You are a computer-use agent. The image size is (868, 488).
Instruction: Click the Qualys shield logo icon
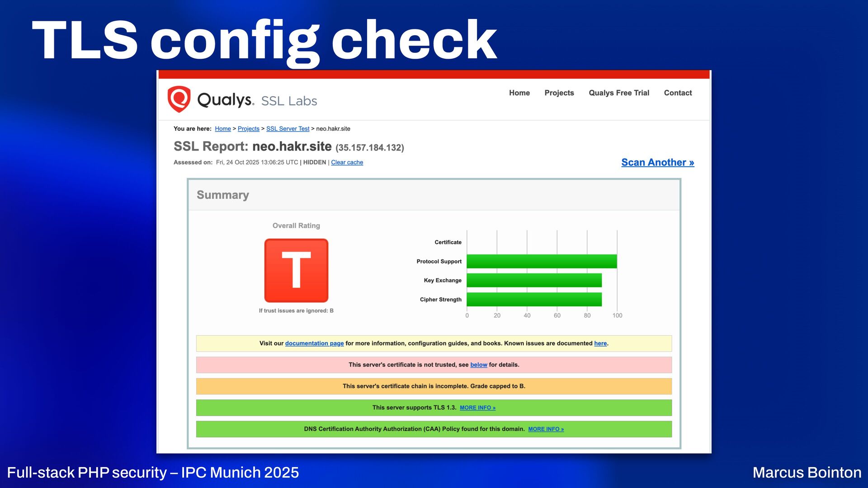[179, 99]
